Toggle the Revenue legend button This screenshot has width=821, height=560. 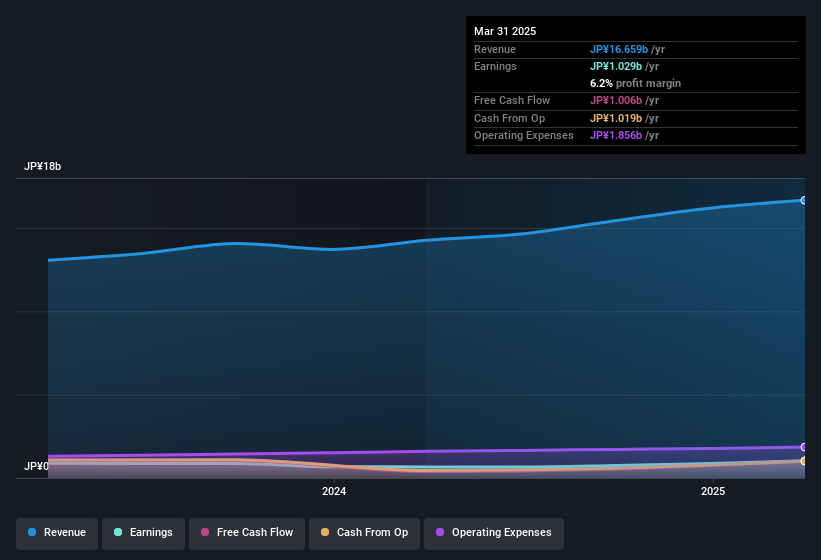(57, 533)
